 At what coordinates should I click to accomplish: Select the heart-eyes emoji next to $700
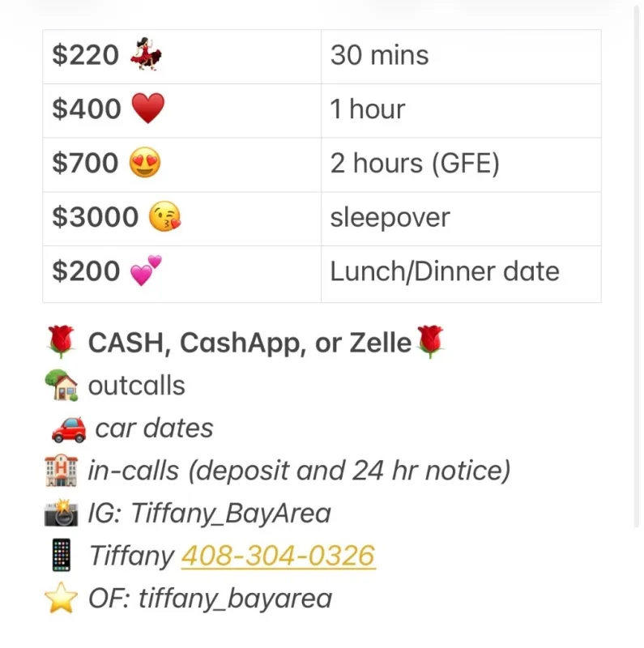click(x=146, y=164)
